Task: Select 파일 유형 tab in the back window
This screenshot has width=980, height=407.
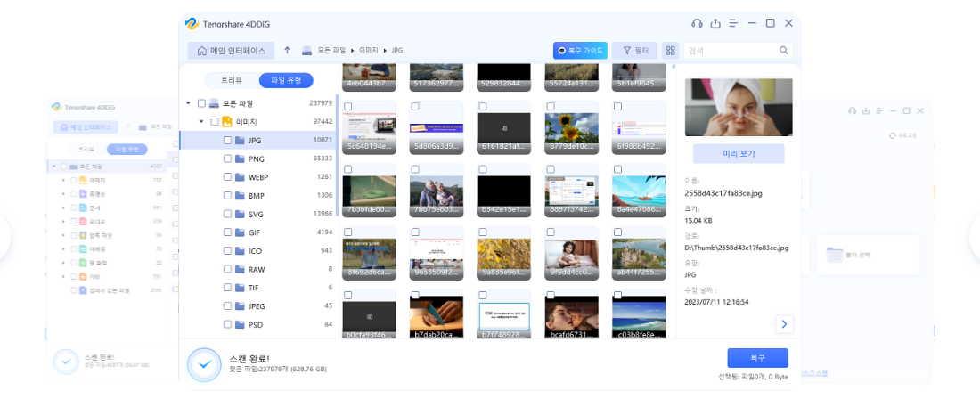Action: (127, 149)
